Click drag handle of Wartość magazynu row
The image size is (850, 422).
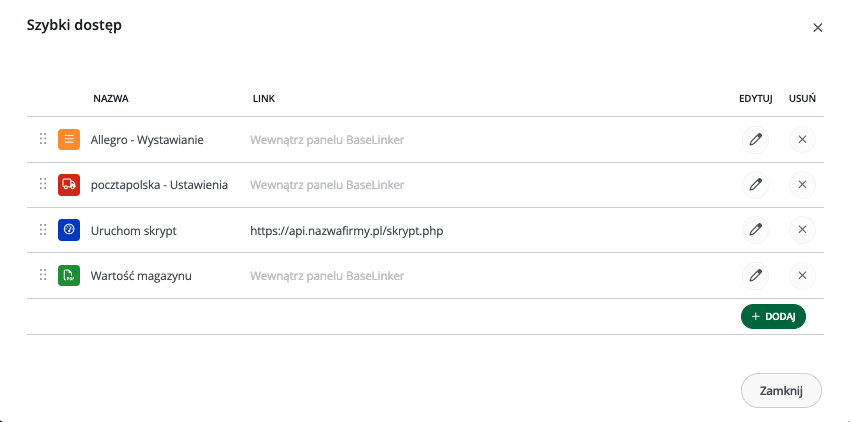coord(43,274)
